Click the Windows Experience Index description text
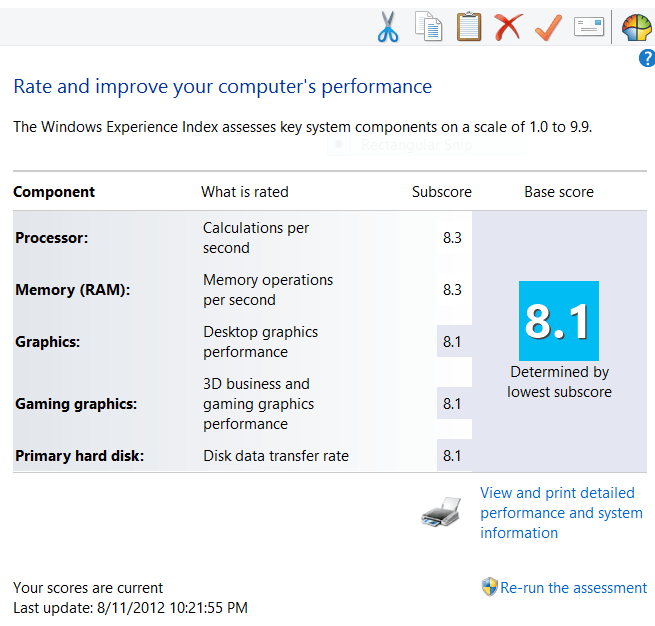The height and width of the screenshot is (626, 655). click(x=303, y=127)
